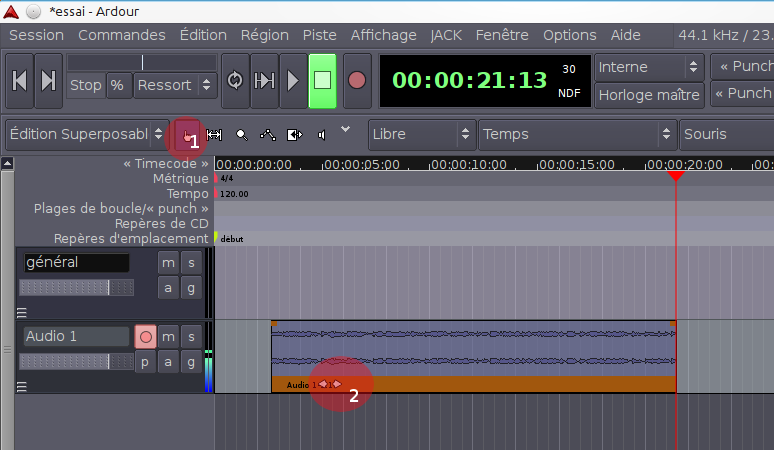Click the Audio 1 track name field
Screen dimensions: 774x450
(x=77, y=337)
